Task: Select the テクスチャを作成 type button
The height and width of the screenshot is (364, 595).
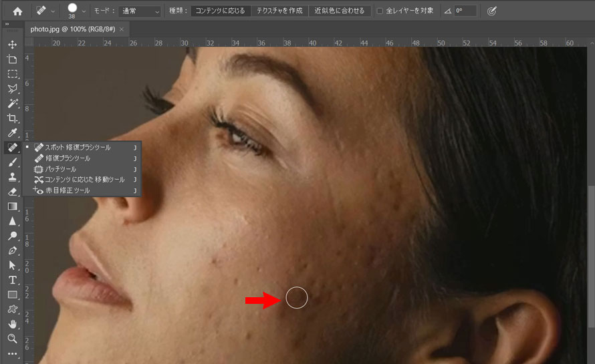Action: pyautogui.click(x=279, y=11)
